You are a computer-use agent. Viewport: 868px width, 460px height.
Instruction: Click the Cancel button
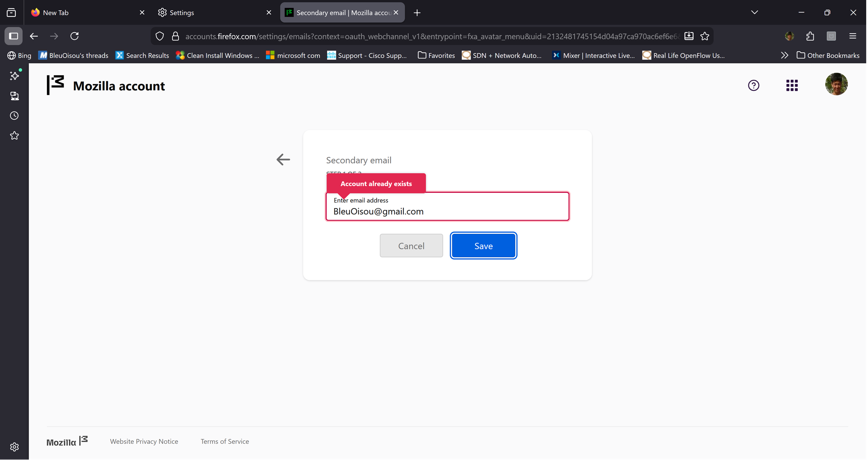coord(411,246)
